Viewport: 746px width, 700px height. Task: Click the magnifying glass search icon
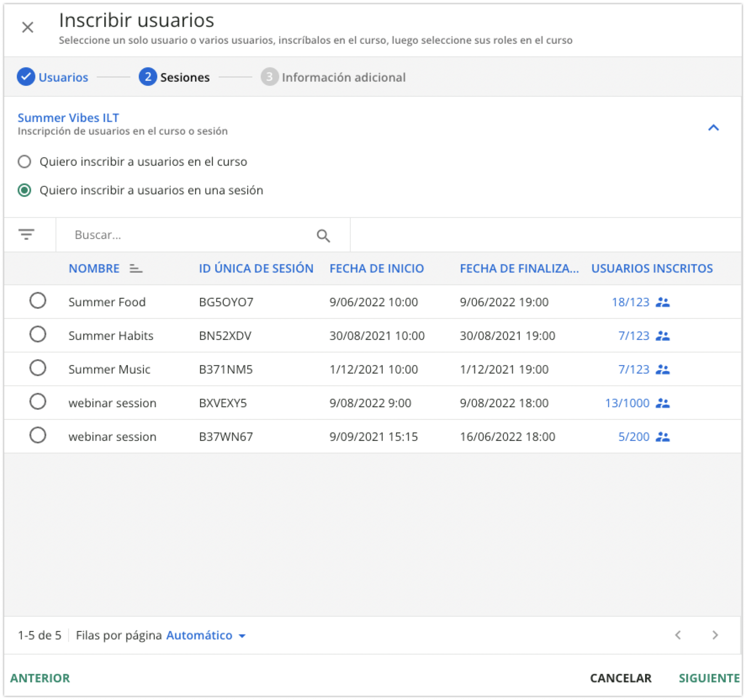(323, 236)
